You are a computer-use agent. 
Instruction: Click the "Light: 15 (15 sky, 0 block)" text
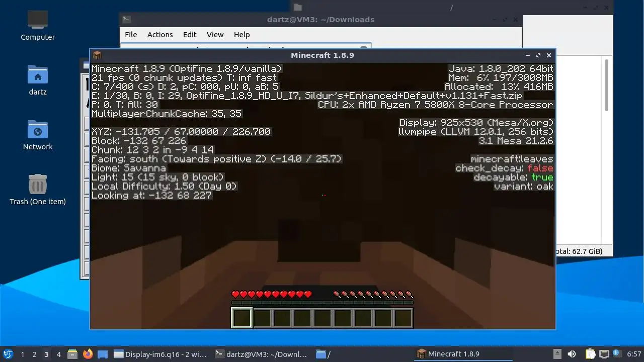tap(157, 177)
